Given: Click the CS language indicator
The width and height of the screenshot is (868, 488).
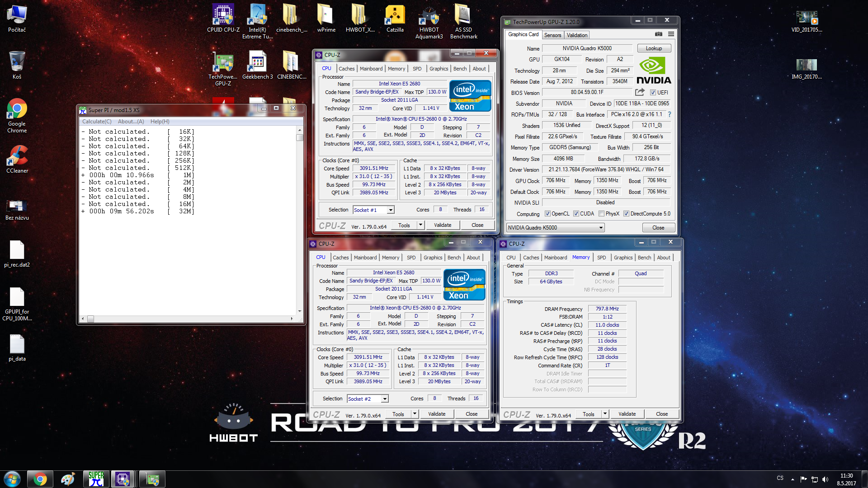Looking at the screenshot, I should [780, 478].
